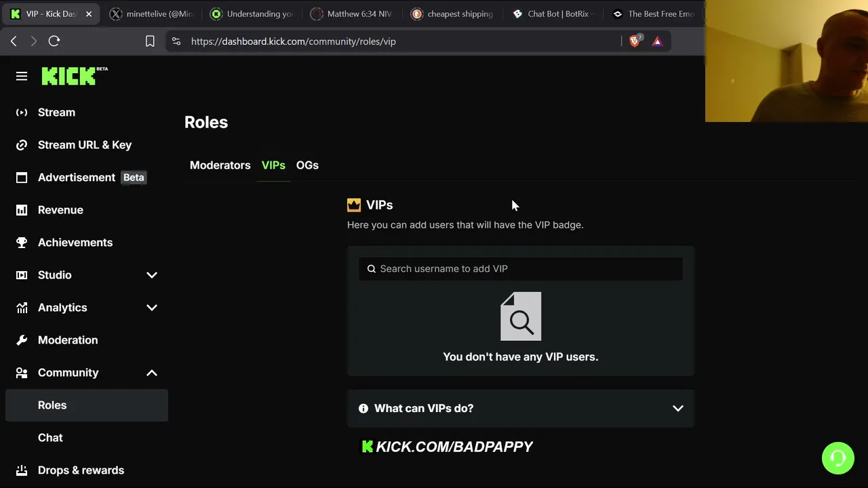Select the VIPs tab
The width and height of the screenshot is (868, 488).
tap(273, 165)
